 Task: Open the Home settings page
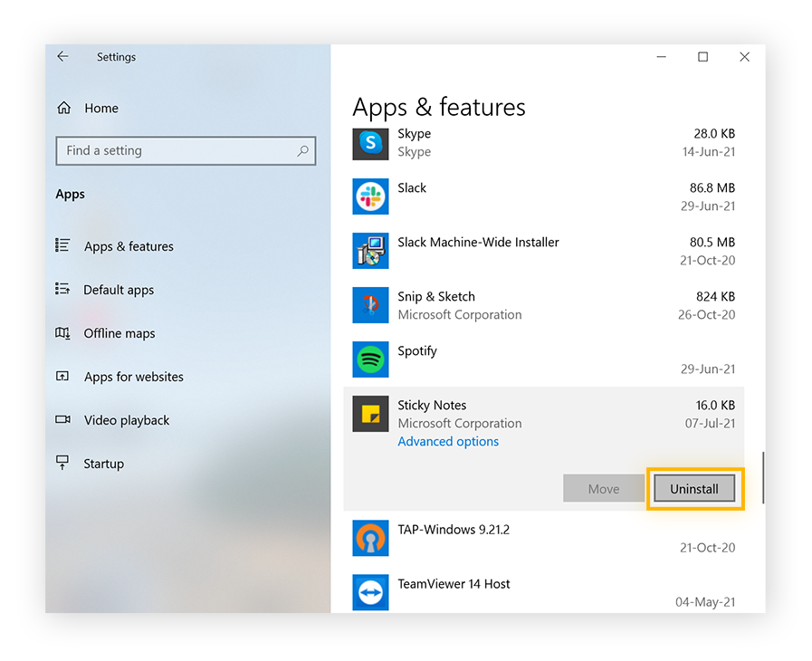coord(100,108)
